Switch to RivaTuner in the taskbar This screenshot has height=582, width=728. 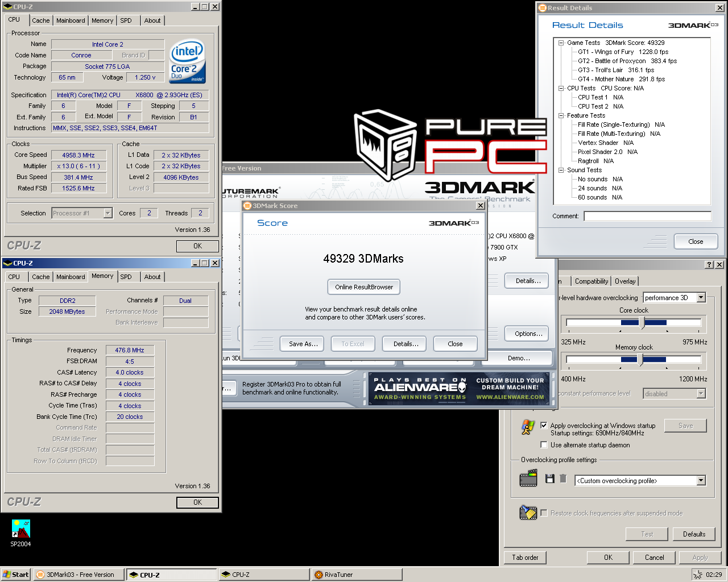[357, 575]
